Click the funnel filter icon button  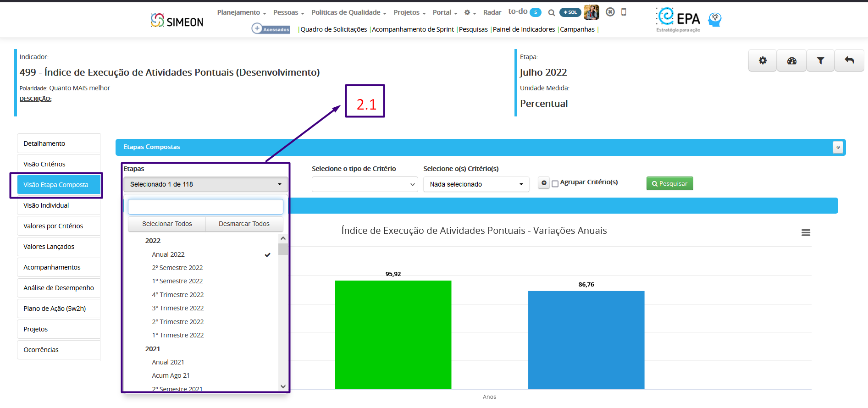point(820,61)
